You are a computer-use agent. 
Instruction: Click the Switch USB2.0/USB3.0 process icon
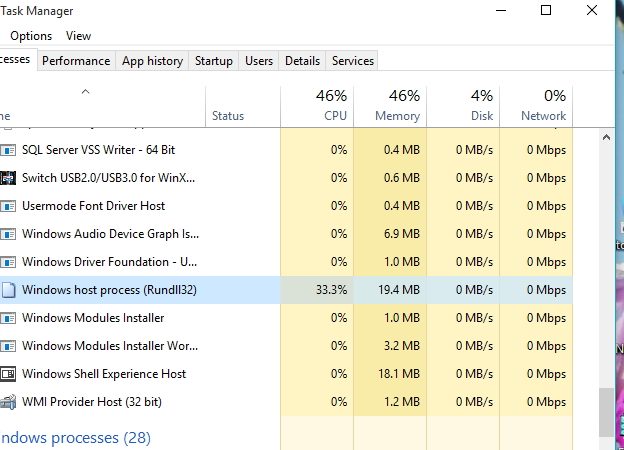coord(8,178)
